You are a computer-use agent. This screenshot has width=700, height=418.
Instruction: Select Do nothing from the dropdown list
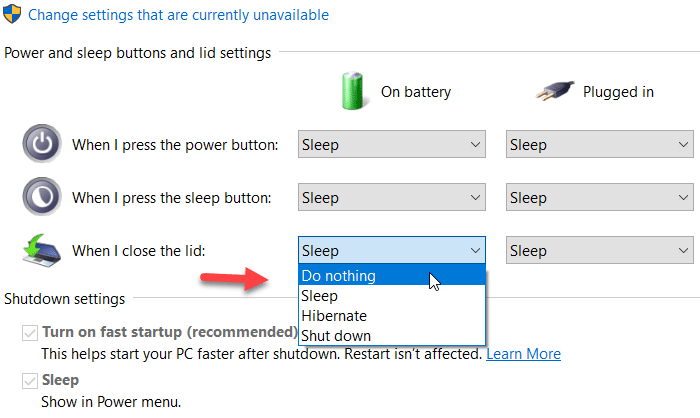point(340,276)
